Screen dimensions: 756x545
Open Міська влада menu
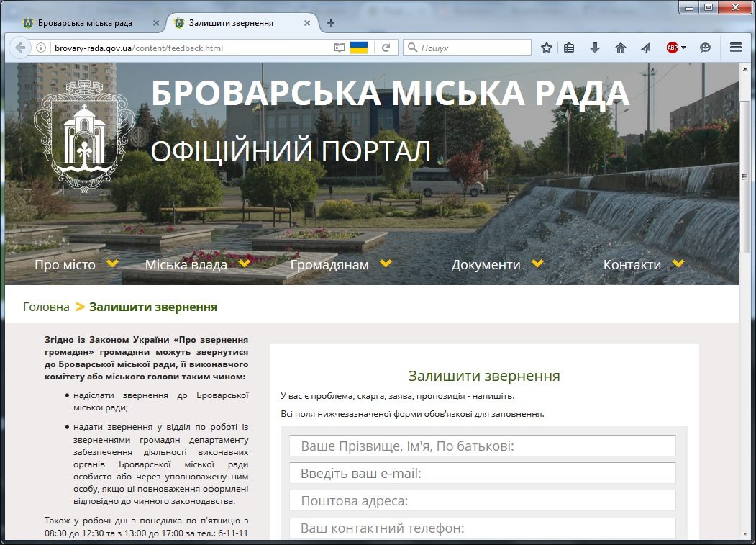click(x=186, y=264)
